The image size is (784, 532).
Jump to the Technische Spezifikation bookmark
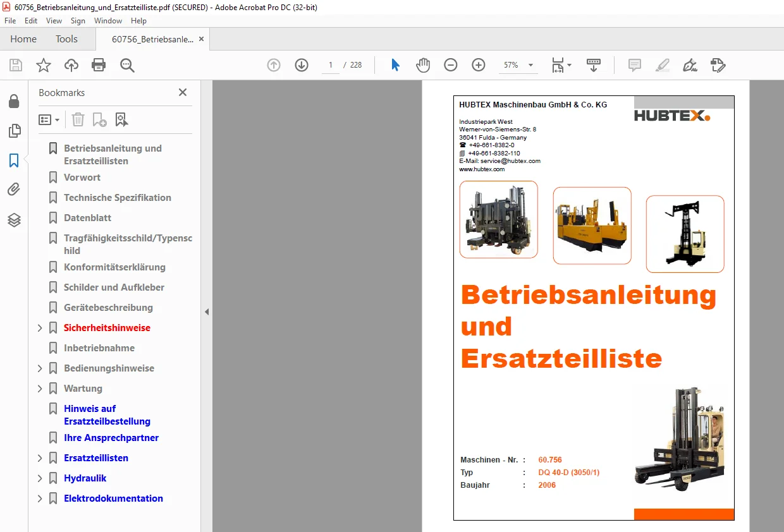click(x=118, y=198)
